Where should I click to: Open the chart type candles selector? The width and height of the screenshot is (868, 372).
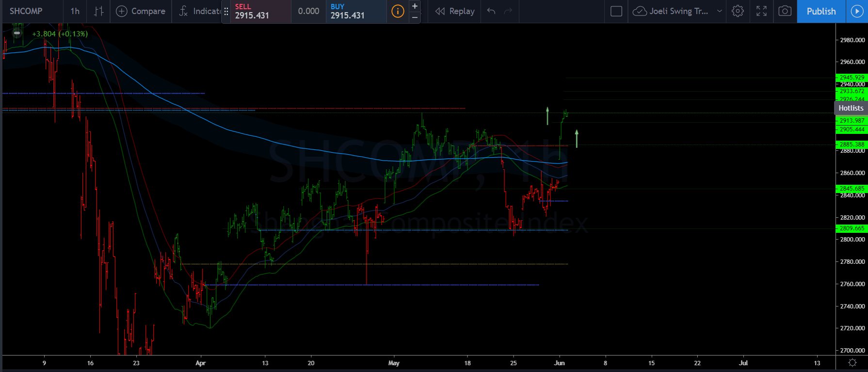pos(98,11)
